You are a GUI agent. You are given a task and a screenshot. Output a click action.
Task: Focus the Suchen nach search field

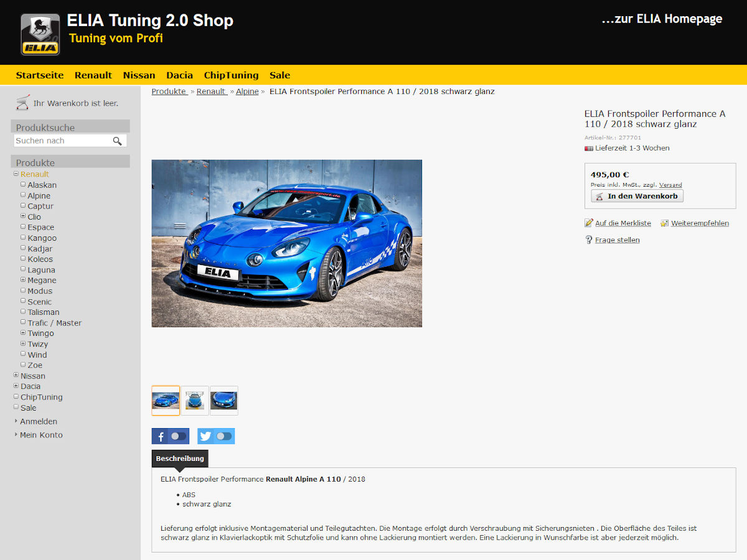click(x=63, y=141)
